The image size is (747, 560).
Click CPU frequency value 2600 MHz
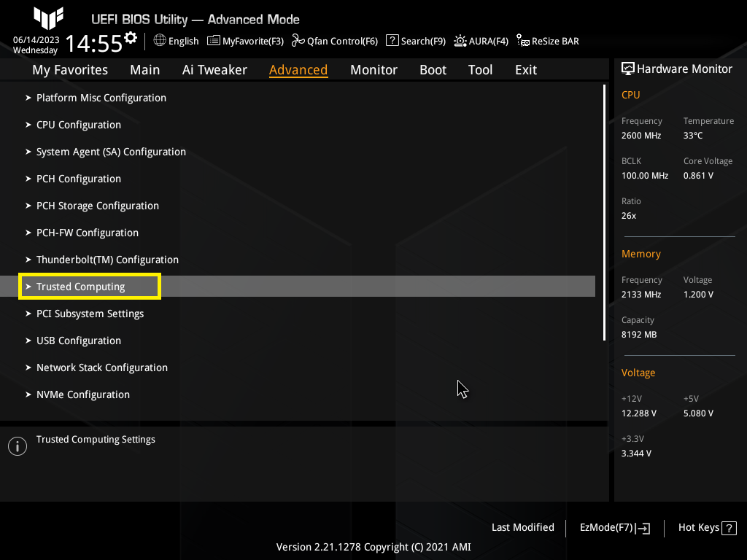coord(640,136)
